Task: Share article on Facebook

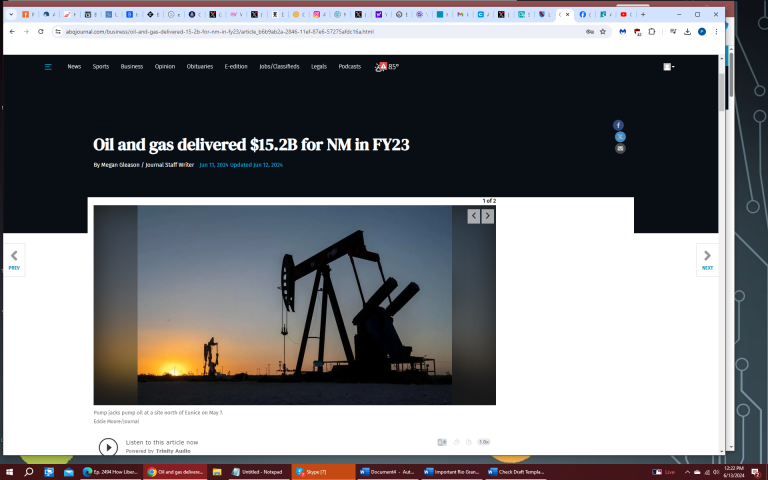Action: click(x=620, y=125)
